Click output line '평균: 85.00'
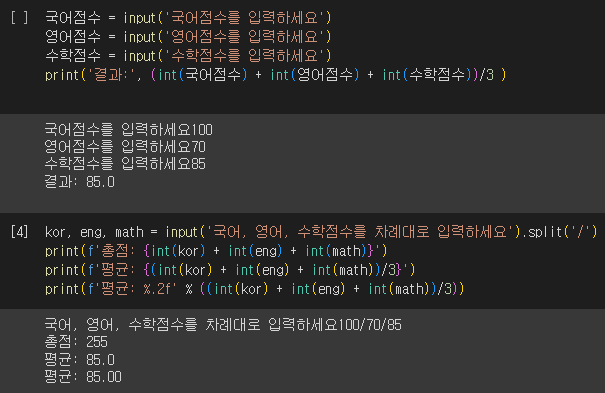This screenshot has width=605, height=393. click(x=83, y=377)
